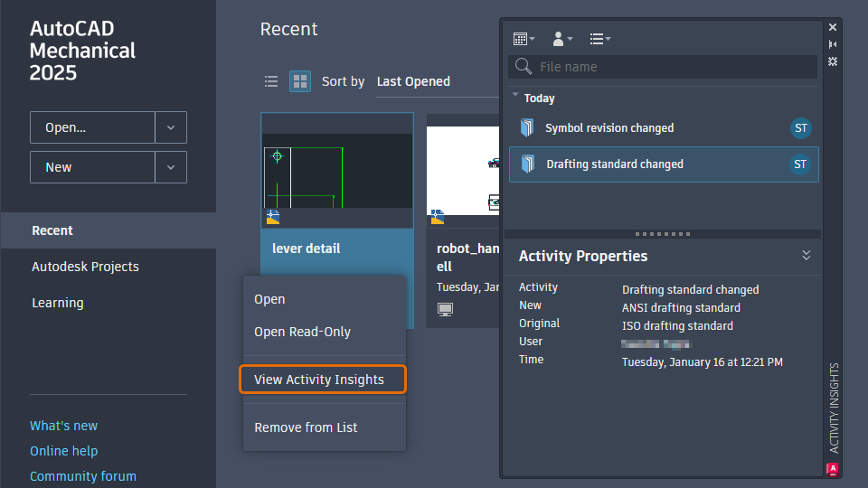Open the palette properties gear icon
Viewport: 868px width, 488px height.
833,61
